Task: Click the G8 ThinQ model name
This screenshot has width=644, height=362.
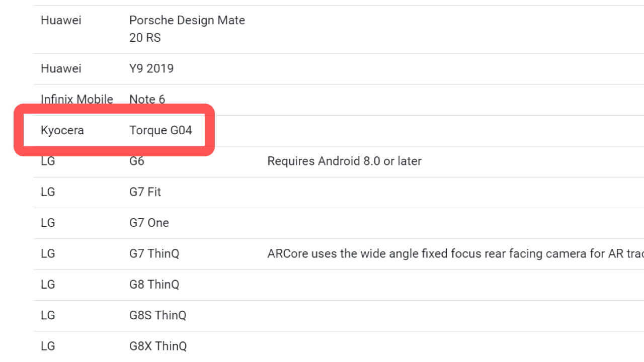Action: pyautogui.click(x=154, y=284)
